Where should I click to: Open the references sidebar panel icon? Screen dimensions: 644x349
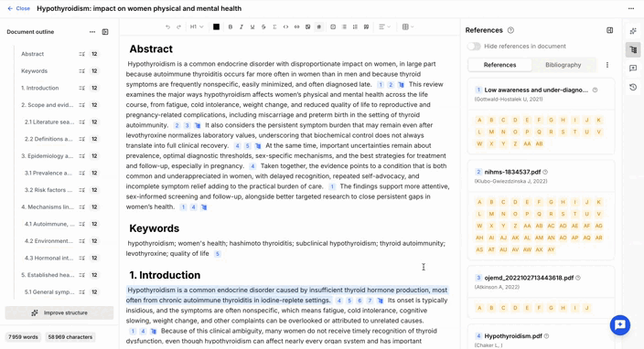(633, 50)
